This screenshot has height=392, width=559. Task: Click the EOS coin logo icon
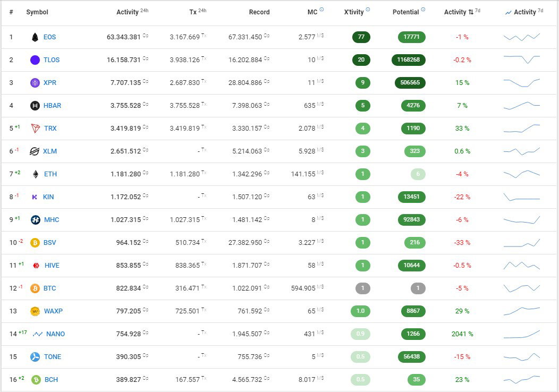pos(35,37)
